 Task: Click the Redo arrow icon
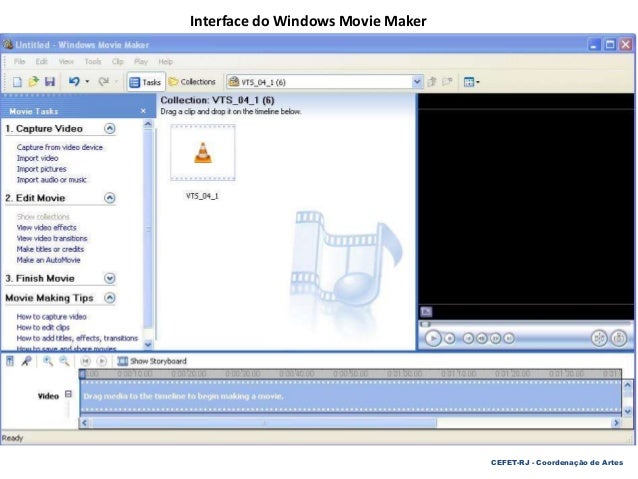[x=104, y=82]
